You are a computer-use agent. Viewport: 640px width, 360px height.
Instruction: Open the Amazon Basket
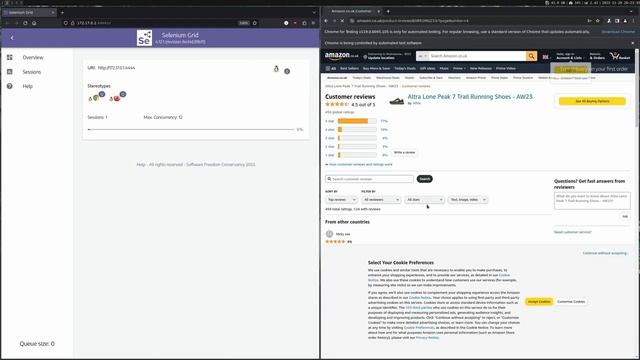[x=620, y=56]
